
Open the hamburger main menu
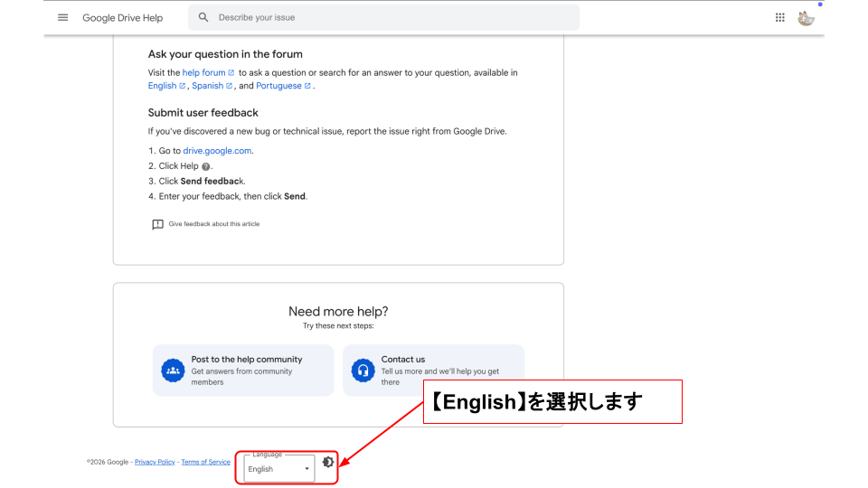tap(62, 17)
